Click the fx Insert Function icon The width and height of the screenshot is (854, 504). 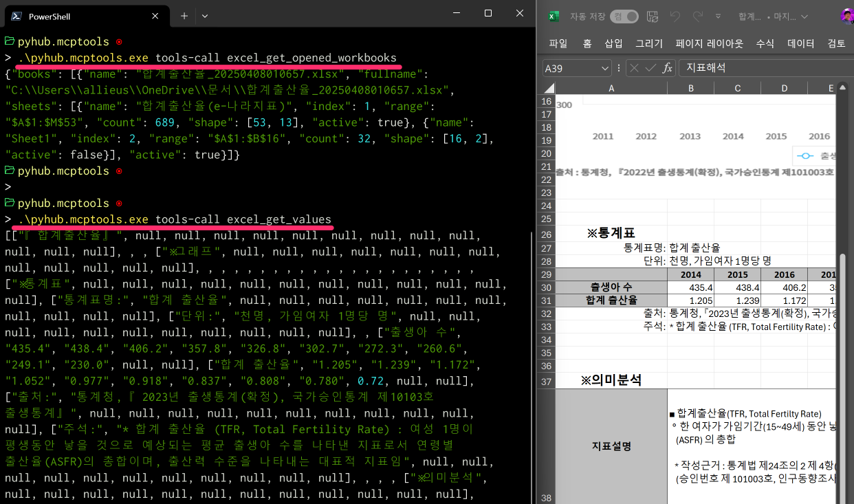(667, 68)
